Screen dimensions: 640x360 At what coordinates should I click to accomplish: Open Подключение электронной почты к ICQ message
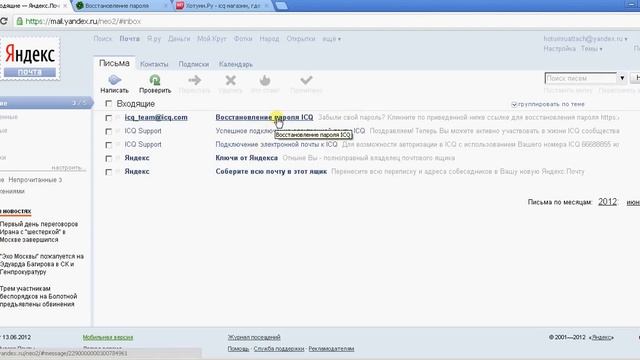(x=276, y=144)
